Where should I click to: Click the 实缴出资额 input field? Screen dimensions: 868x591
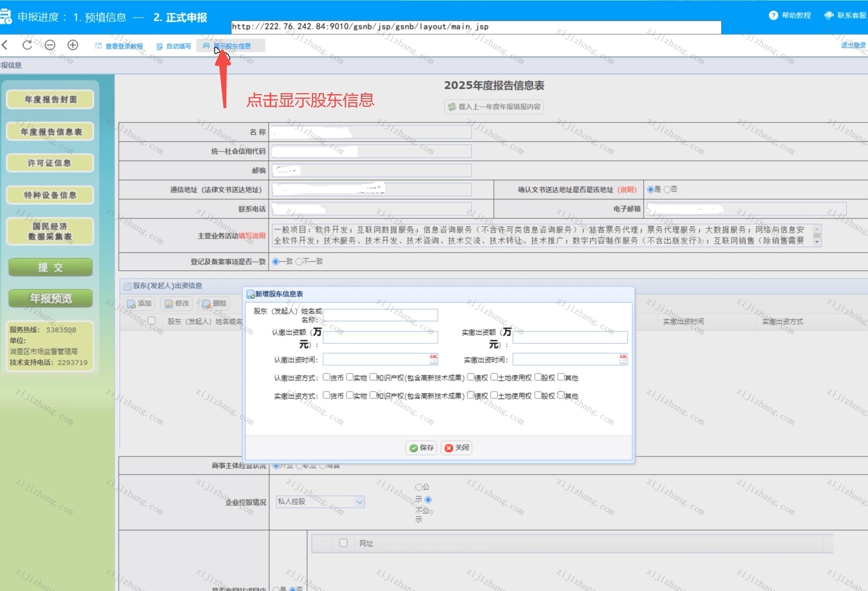pos(570,337)
